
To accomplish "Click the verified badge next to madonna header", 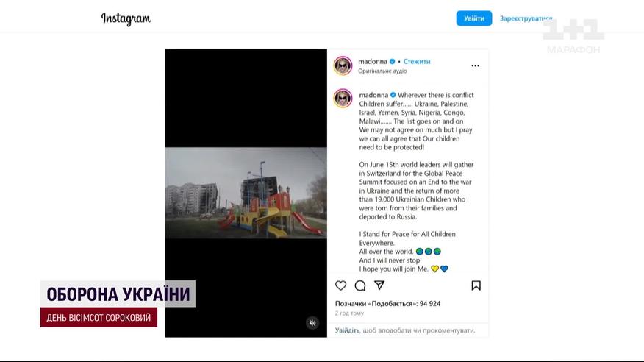I will click(x=393, y=62).
